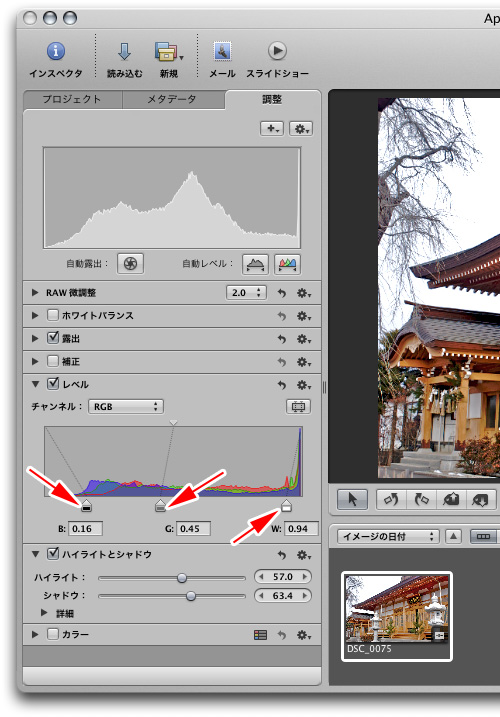The image size is (500, 717).
Task: Switch to the Projects (プロジェクト) tab
Action: tap(72, 99)
